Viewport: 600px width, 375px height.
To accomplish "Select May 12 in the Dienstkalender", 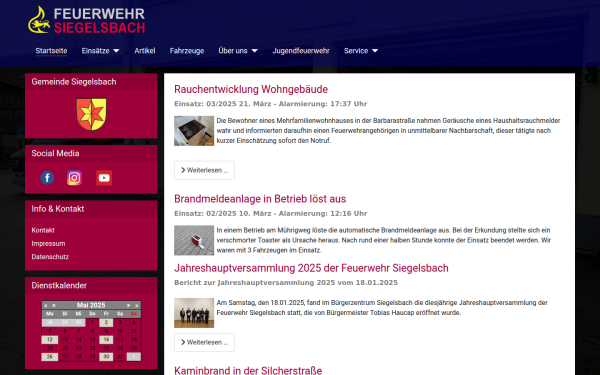I will [x=50, y=339].
